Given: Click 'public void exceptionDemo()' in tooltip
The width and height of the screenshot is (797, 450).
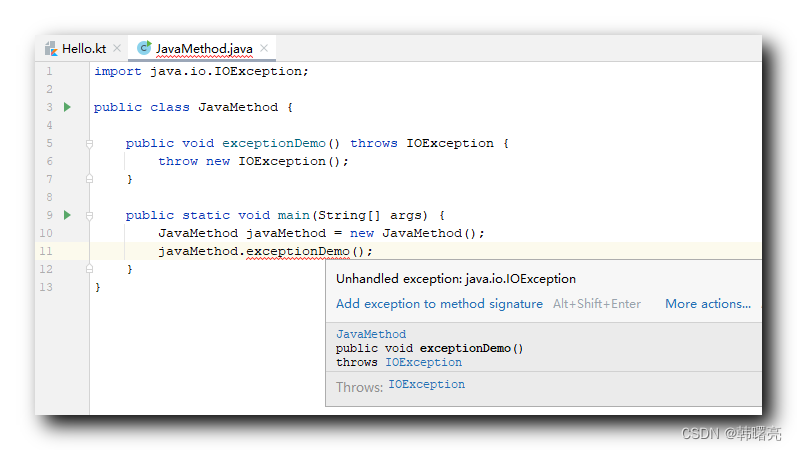Looking at the screenshot, I should click(430, 348).
